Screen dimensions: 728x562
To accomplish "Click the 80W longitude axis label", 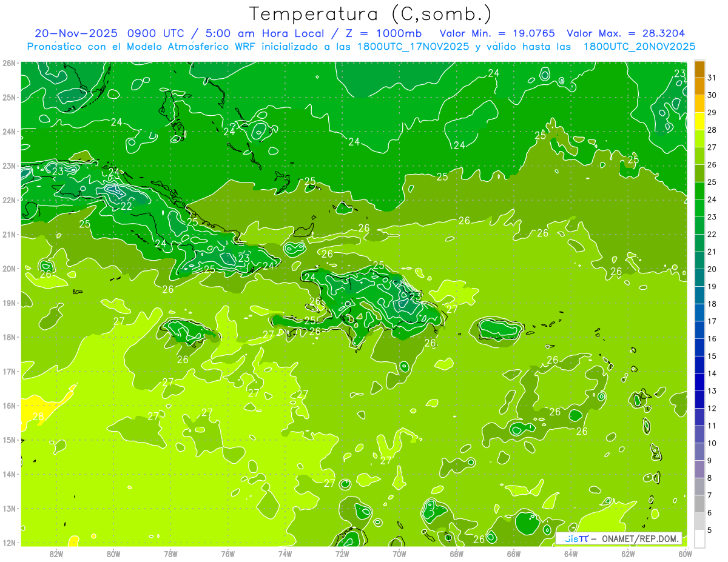I will point(113,554).
